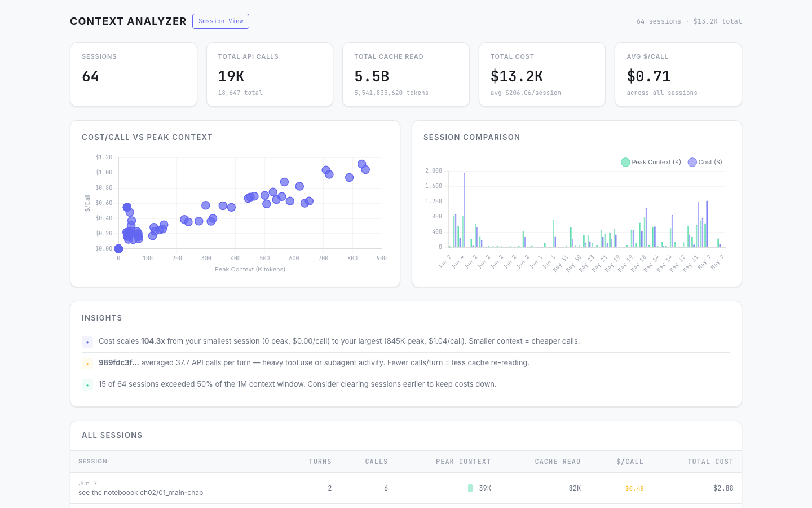Click the '18,647 total' subtext
Viewport: 812px width, 508px height.
pyautogui.click(x=240, y=93)
